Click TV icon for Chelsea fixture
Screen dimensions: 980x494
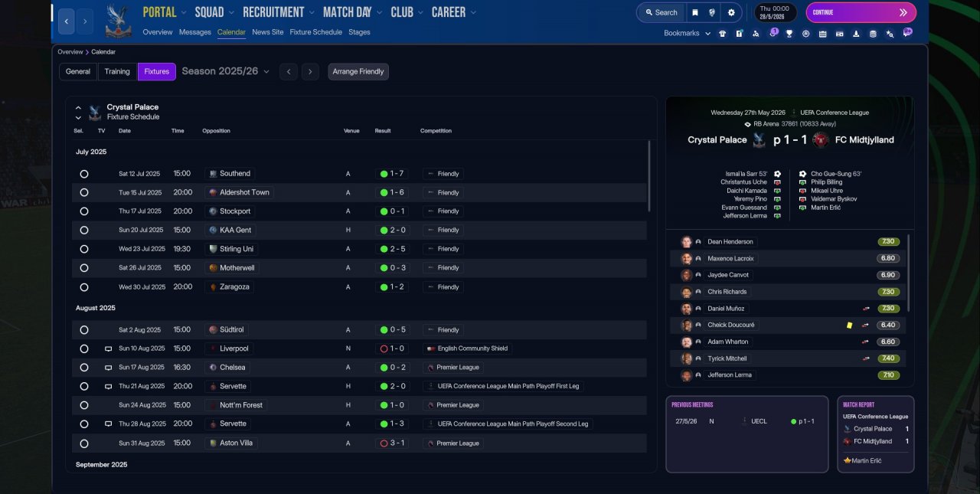click(x=108, y=368)
